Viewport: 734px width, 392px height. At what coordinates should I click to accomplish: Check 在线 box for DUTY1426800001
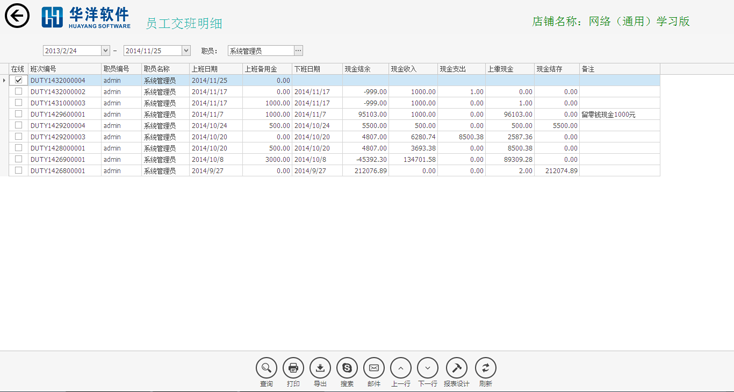pyautogui.click(x=18, y=170)
